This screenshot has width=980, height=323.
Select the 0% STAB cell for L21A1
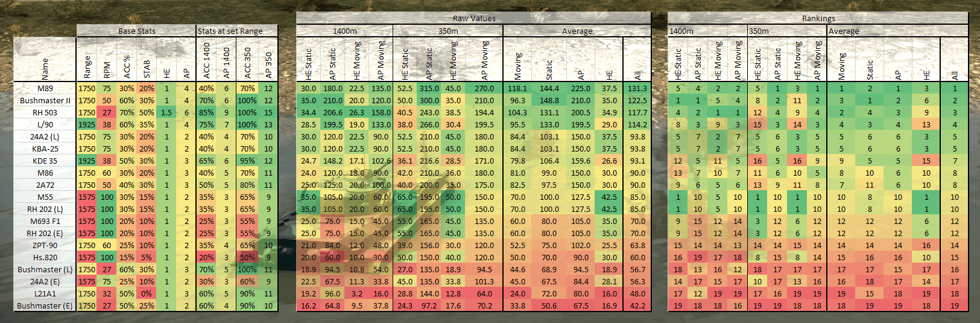[147, 293]
